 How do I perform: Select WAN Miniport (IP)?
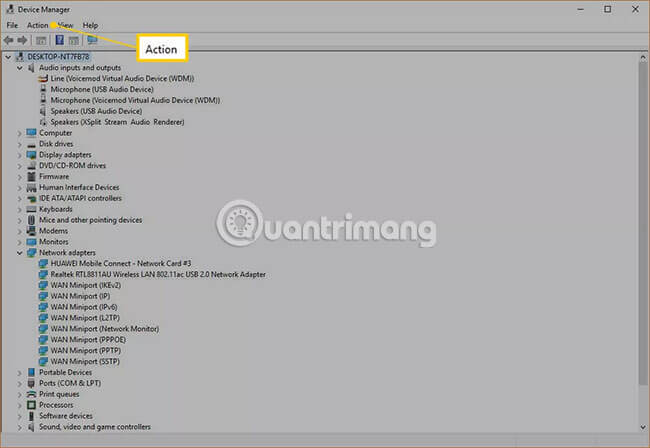coord(80,296)
